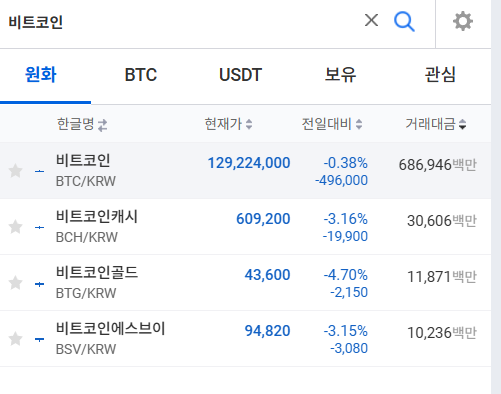The height and width of the screenshot is (394, 501).
Task: Toggle favorite star for 비트코인캐시
Action: [15, 227]
